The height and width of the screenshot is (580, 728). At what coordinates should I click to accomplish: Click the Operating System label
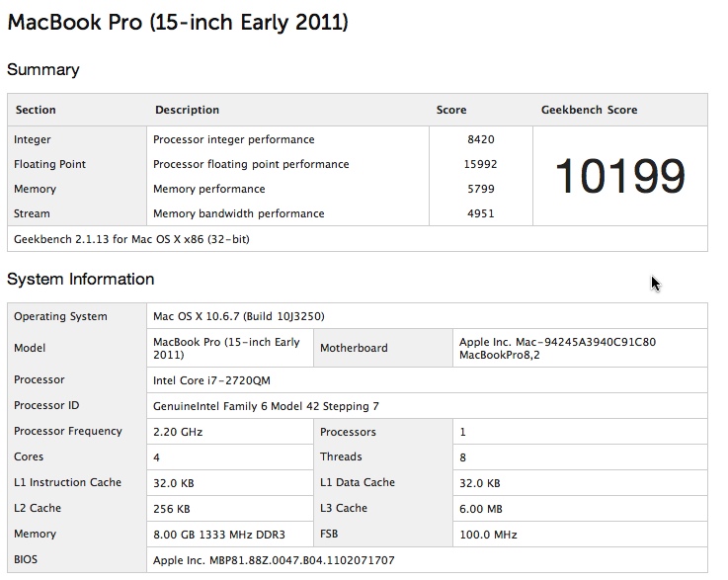pyautogui.click(x=60, y=316)
